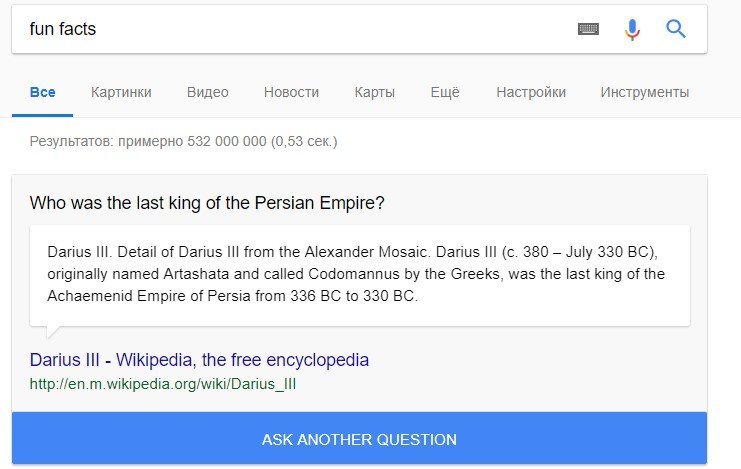Open the Видео results tab

[207, 92]
